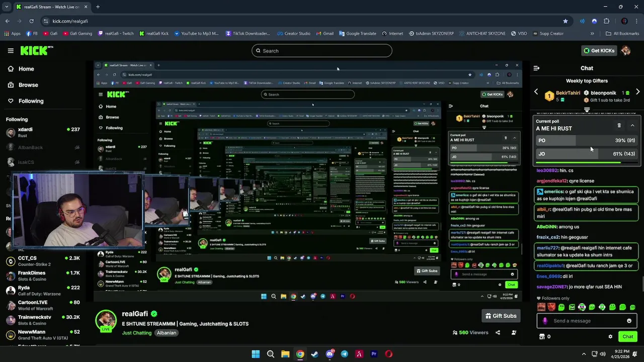Click the blue sound-wave extension icon

(582, 21)
